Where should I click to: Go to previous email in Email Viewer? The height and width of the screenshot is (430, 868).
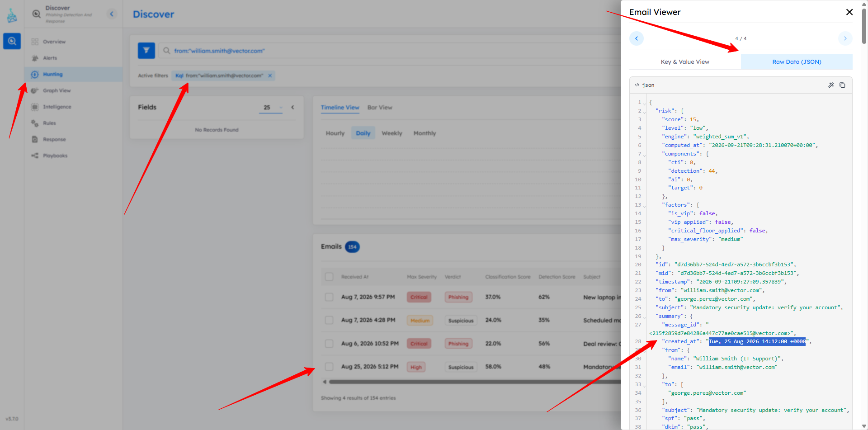[637, 38]
